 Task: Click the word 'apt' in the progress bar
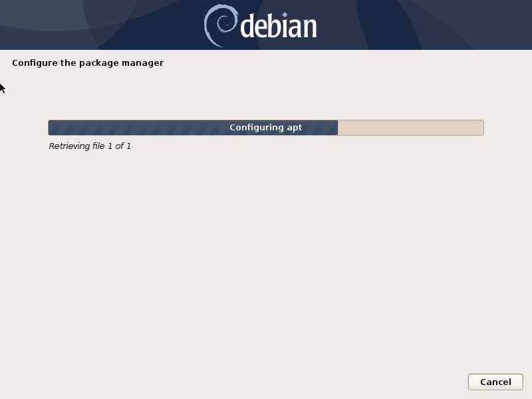coord(294,128)
